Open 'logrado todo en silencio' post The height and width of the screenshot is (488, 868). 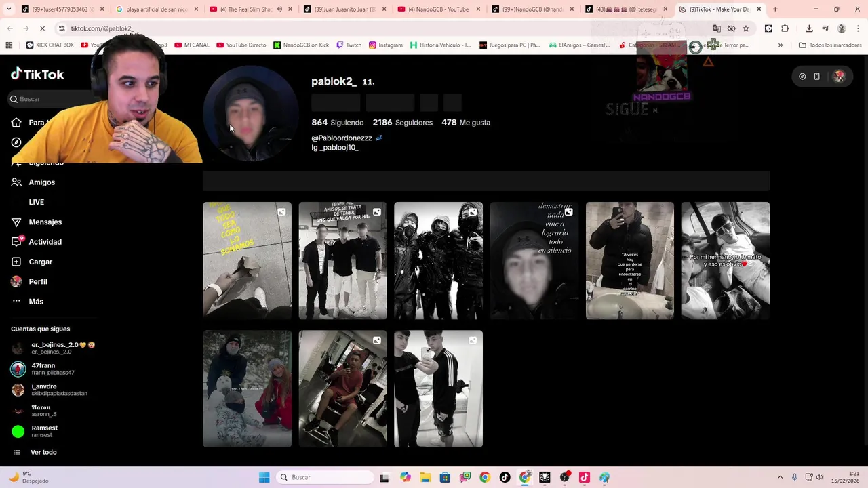pos(534,260)
